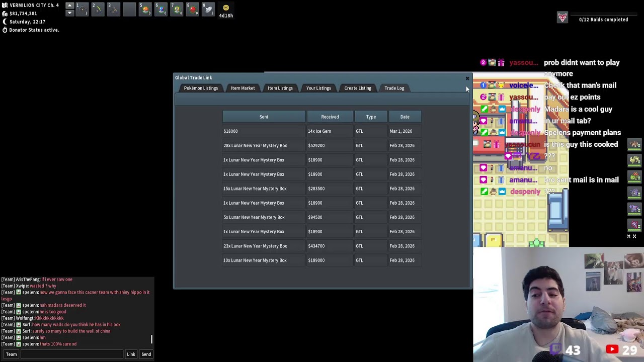644x362 pixels.
Task: Click the map icon beside Vermilion City
Action: 5,6
